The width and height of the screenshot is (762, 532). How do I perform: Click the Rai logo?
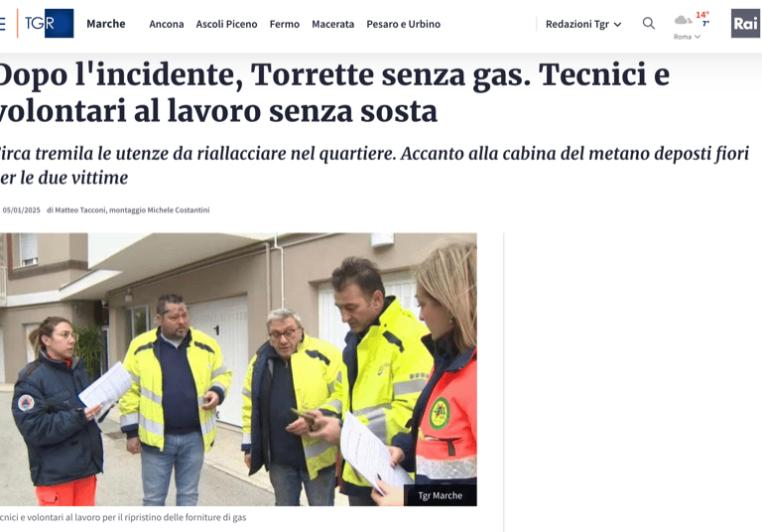pyautogui.click(x=745, y=24)
